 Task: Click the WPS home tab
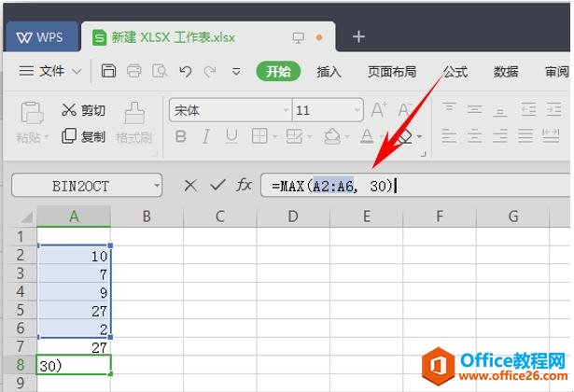point(42,37)
